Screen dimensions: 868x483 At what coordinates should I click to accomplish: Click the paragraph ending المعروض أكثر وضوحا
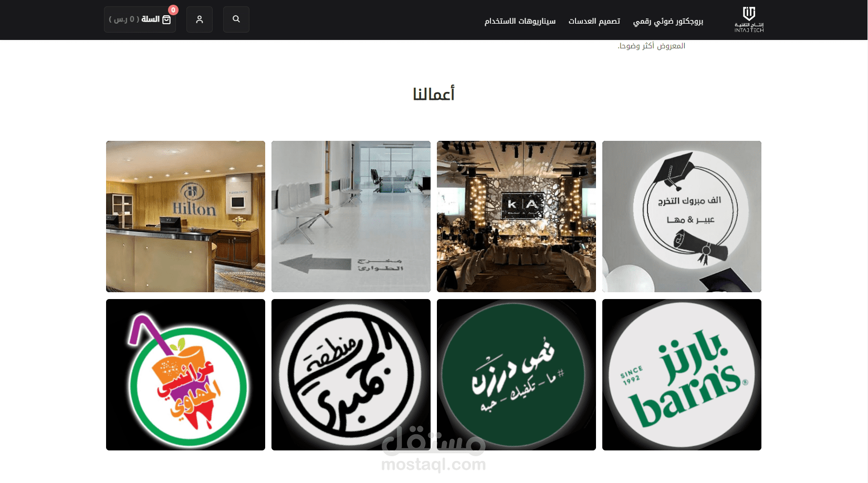[x=651, y=46]
